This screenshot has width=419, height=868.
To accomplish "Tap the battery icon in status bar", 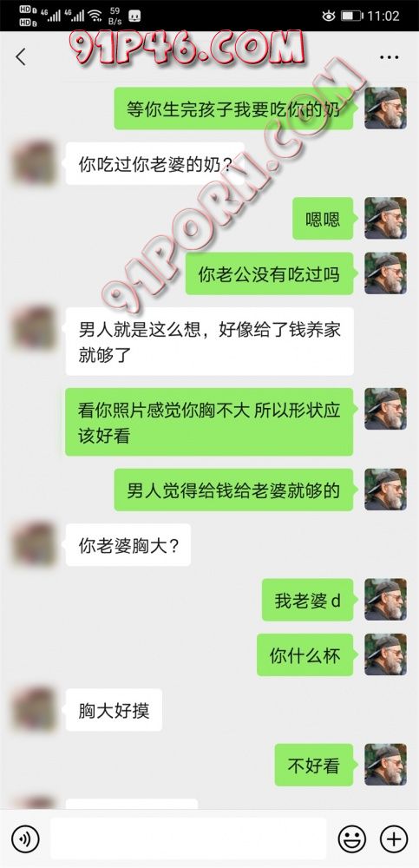I will 351,16.
